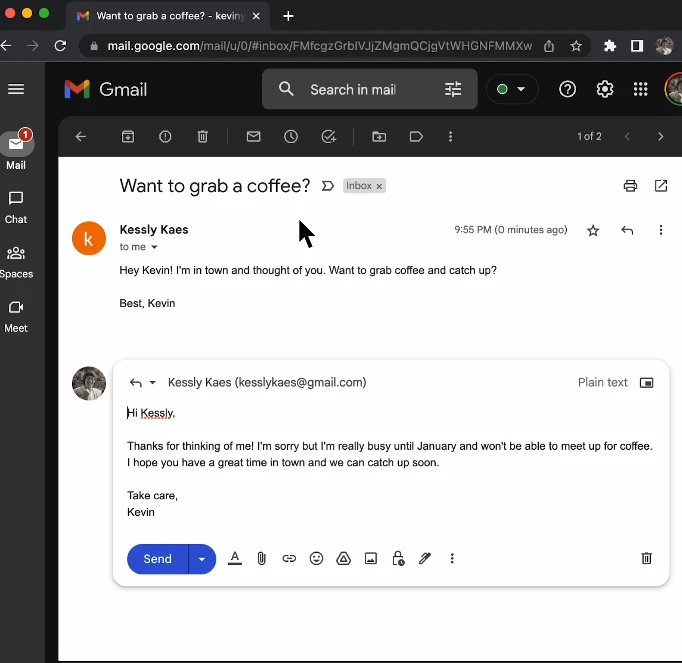
Task: Open the Meet section
Action: pos(16,317)
